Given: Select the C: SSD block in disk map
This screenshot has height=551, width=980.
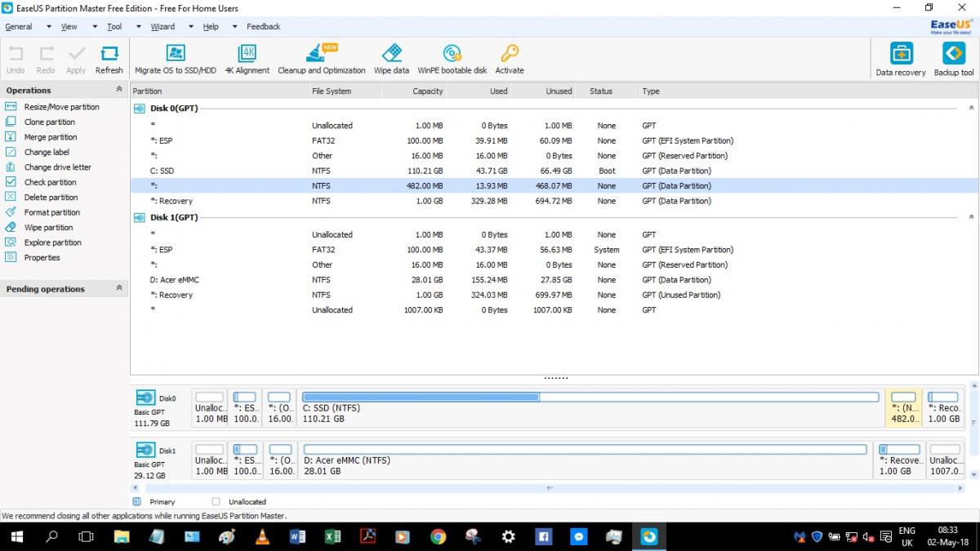Looking at the screenshot, I should pyautogui.click(x=590, y=407).
